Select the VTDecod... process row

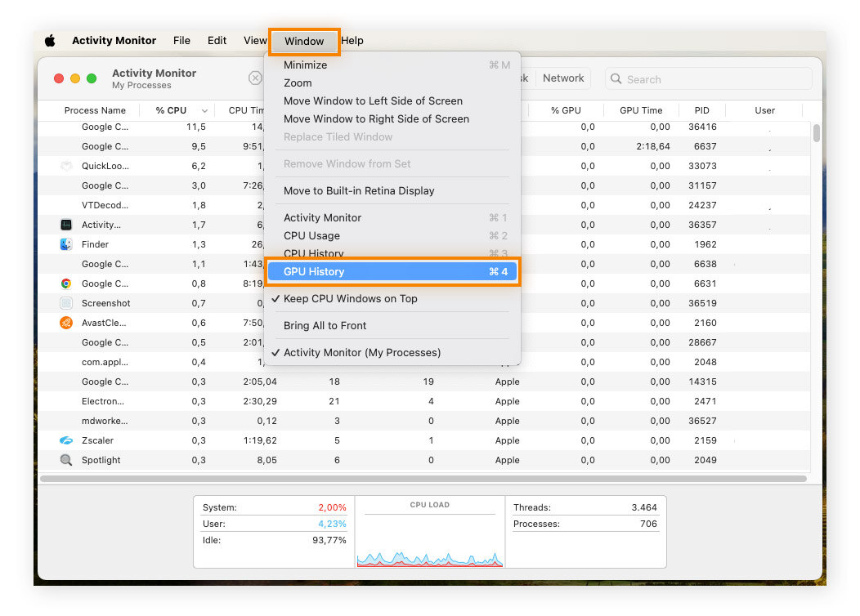point(423,205)
